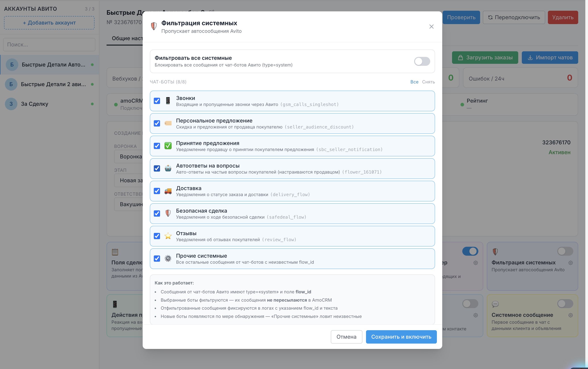Open the Воронка dropdown

click(x=129, y=157)
